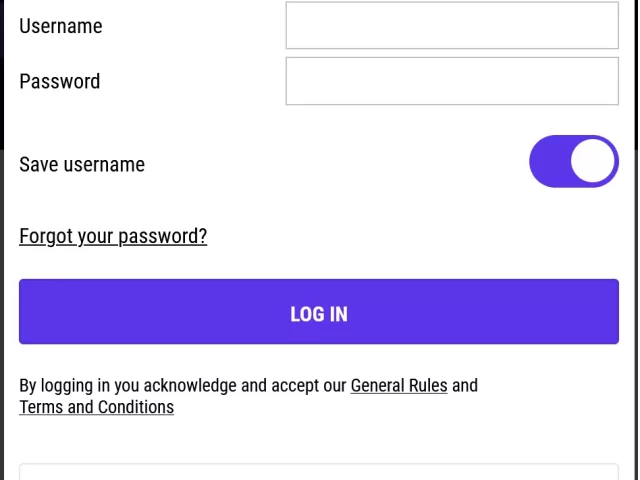Viewport: 640px width, 480px height.
Task: Open the Terms and Conditions link
Action: (97, 407)
